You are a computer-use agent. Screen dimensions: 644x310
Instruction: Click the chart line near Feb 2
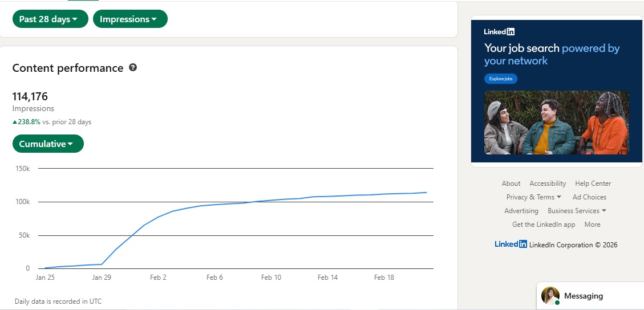159,217
